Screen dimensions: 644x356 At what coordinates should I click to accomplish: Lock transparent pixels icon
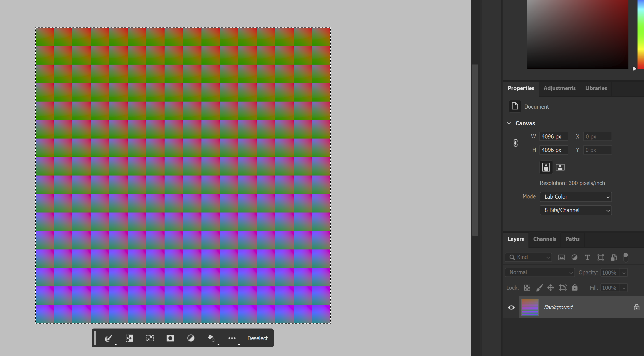click(x=527, y=288)
